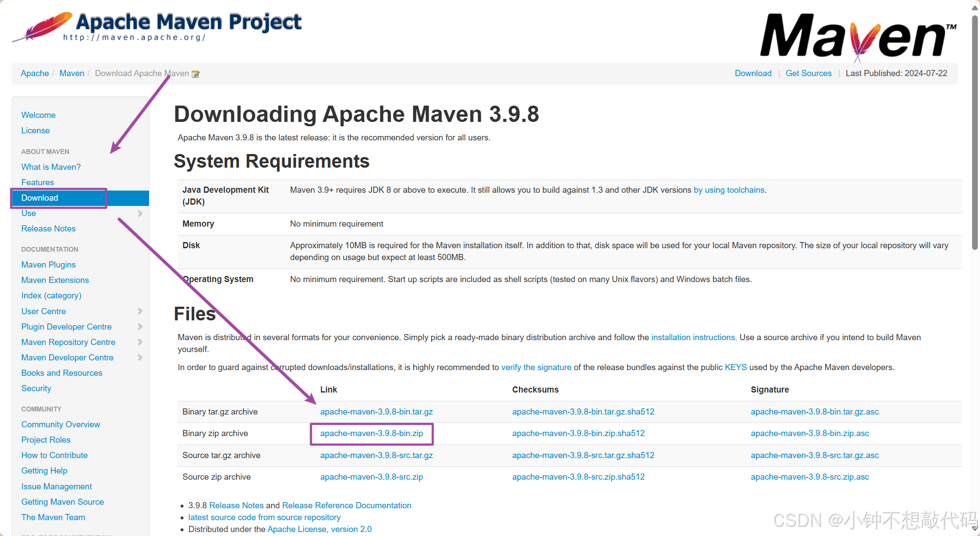Download apache-maven-3.9.8-src.zip

coord(372,477)
